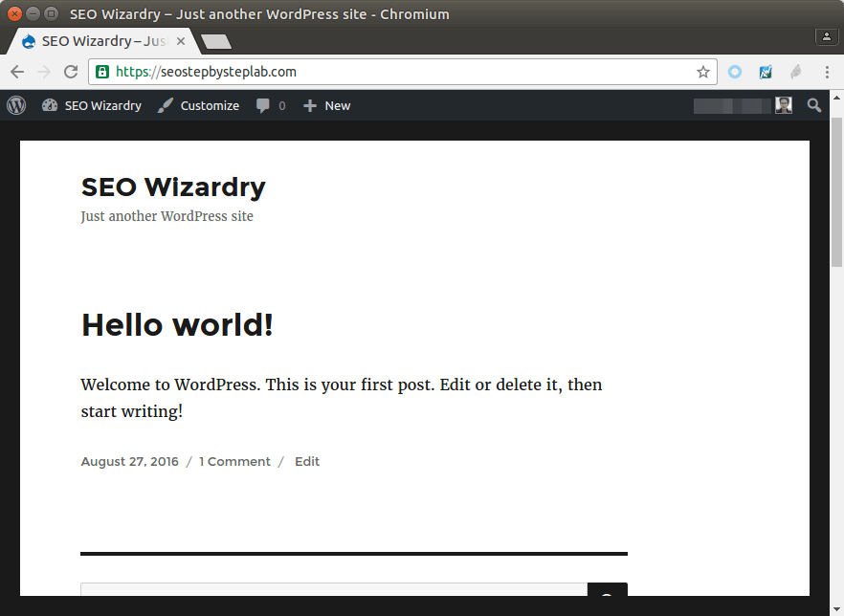
Task: Reload the page
Action: 71,72
